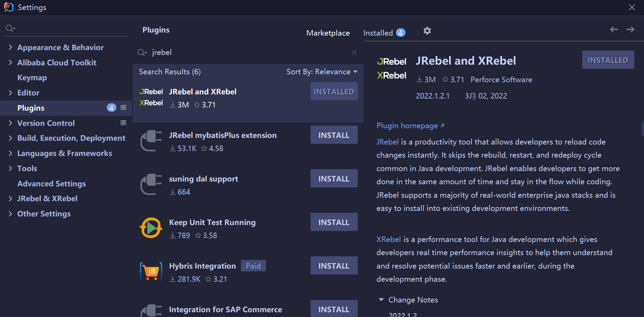
Task: Select Keep Unit Test Running result
Action: click(212, 222)
